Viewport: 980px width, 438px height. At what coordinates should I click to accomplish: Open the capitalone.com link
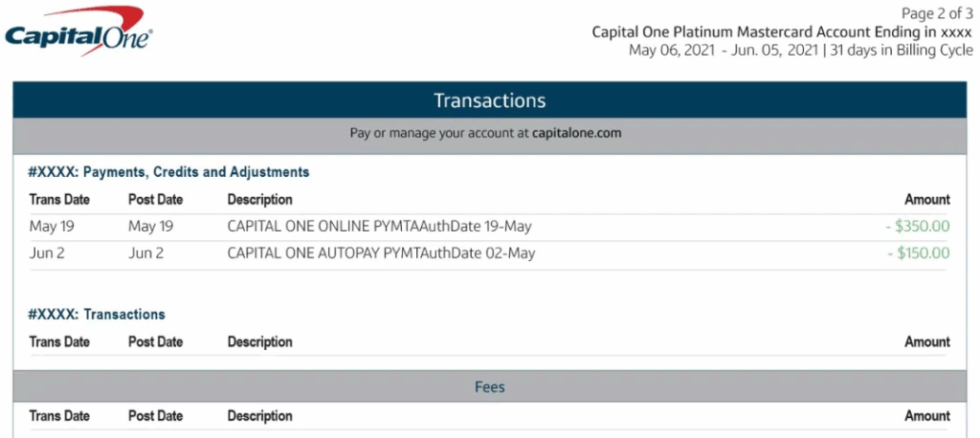click(x=576, y=133)
